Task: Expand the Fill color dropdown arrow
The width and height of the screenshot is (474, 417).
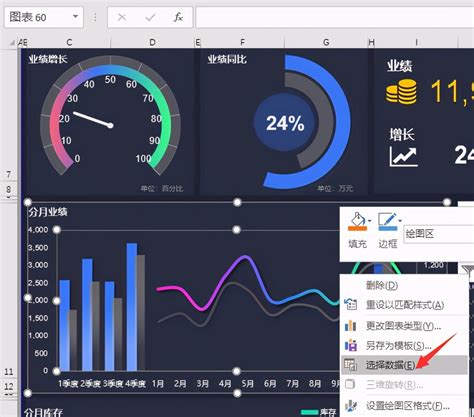Action: tap(370, 220)
